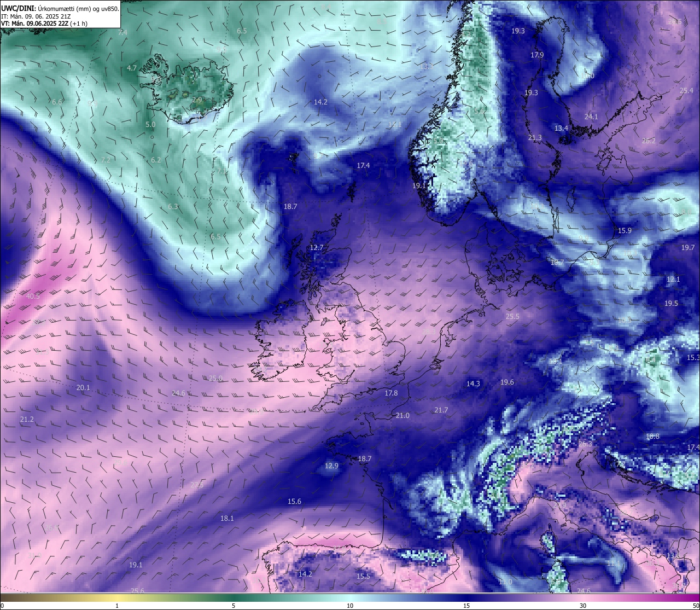
Task: Click the 30 tick label on color scale
Action: [x=583, y=606]
